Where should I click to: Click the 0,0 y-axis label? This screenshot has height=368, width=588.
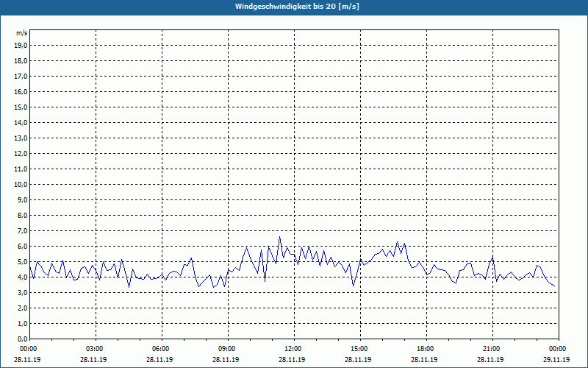(22, 339)
